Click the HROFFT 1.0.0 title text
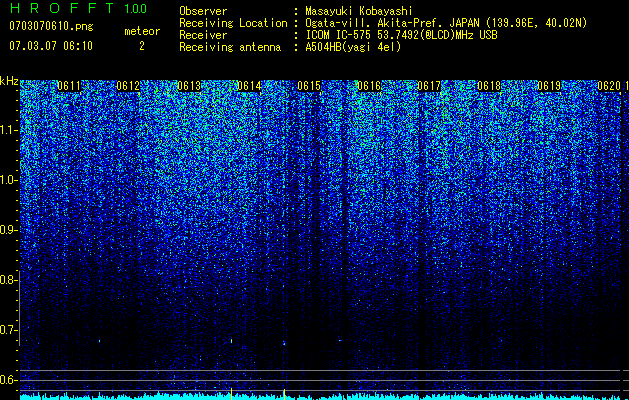629x400 pixels. pos(78,8)
